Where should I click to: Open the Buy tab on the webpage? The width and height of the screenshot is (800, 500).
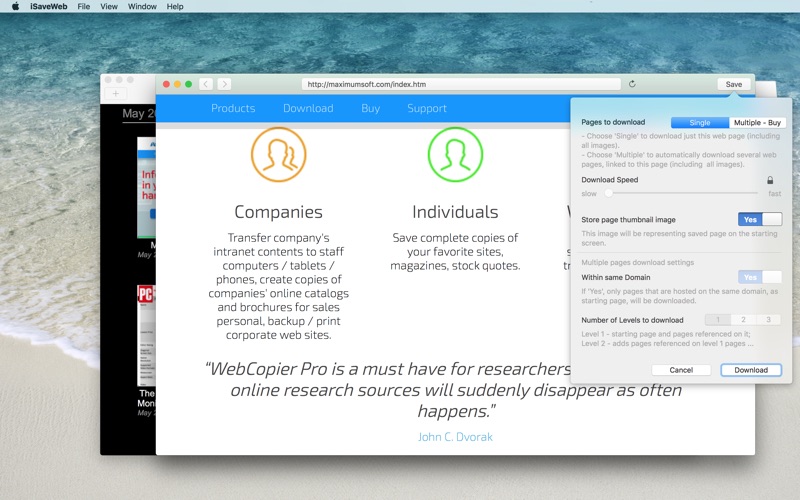click(x=370, y=108)
